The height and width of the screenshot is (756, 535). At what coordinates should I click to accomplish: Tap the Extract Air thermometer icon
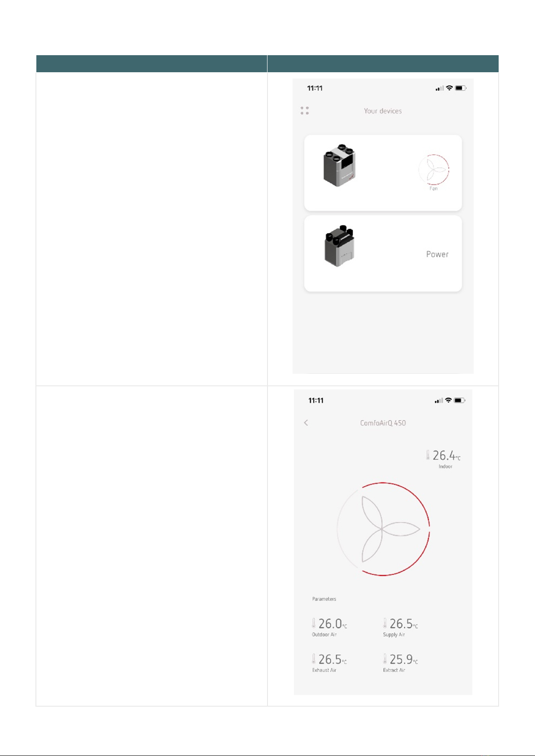385,659
